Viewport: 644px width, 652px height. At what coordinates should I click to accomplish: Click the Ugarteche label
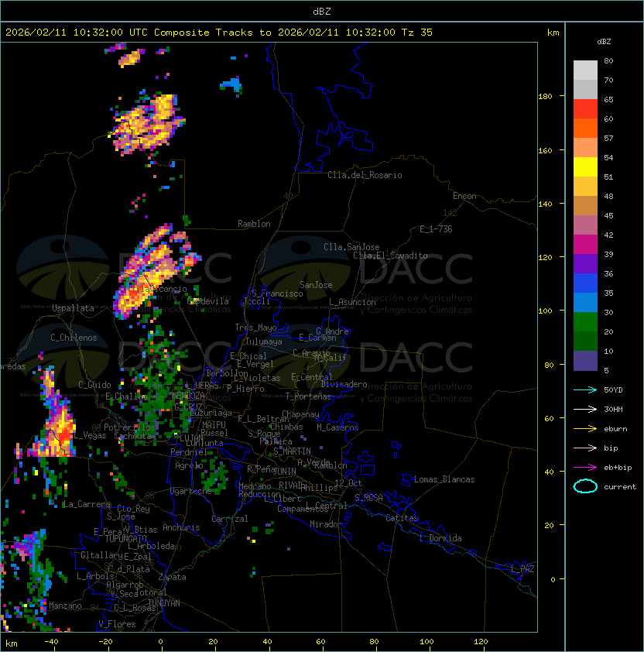191,491
